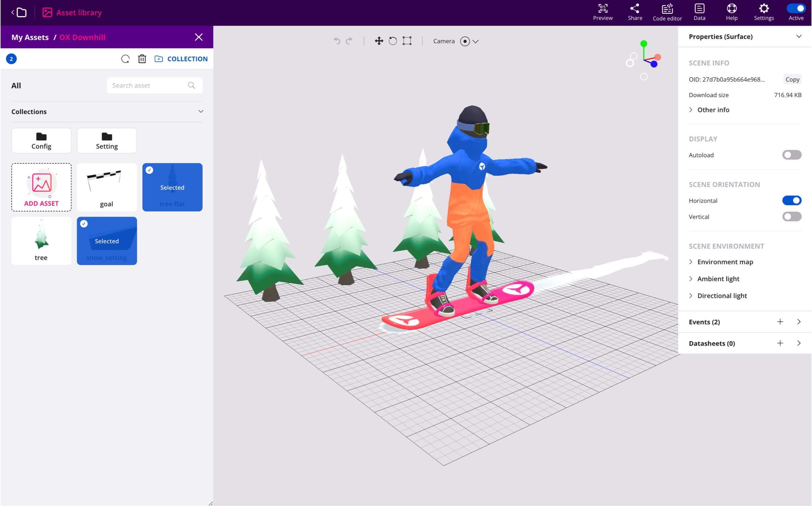Toggle Vertical orientation switch

click(792, 217)
